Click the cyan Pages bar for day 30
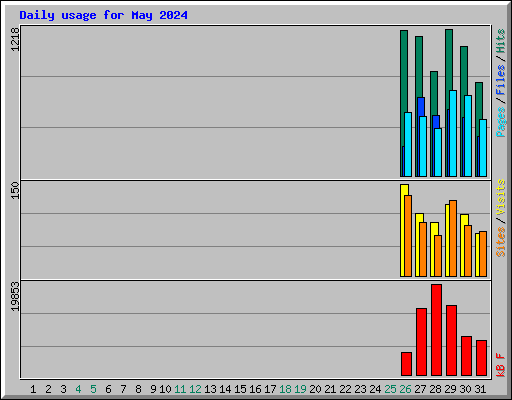Image resolution: width=512 pixels, height=400 pixels. (468, 136)
